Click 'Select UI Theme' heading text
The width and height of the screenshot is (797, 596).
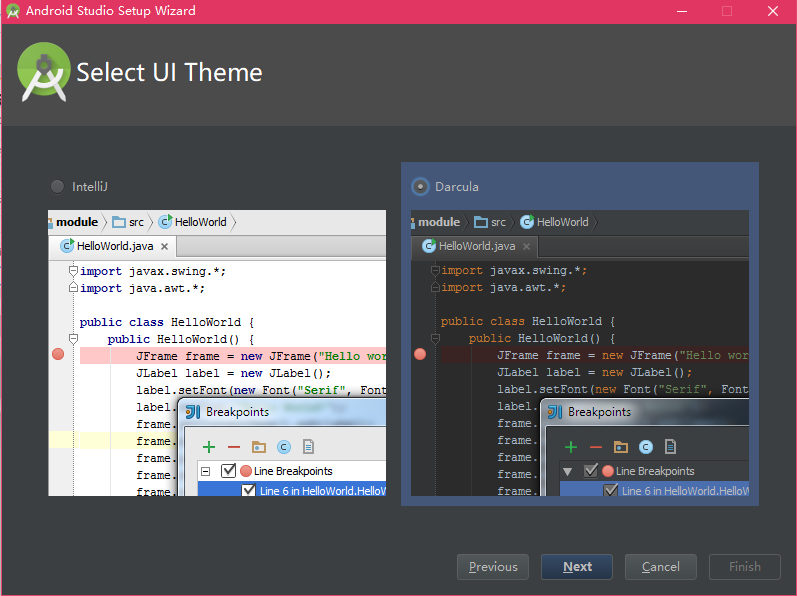coord(169,72)
